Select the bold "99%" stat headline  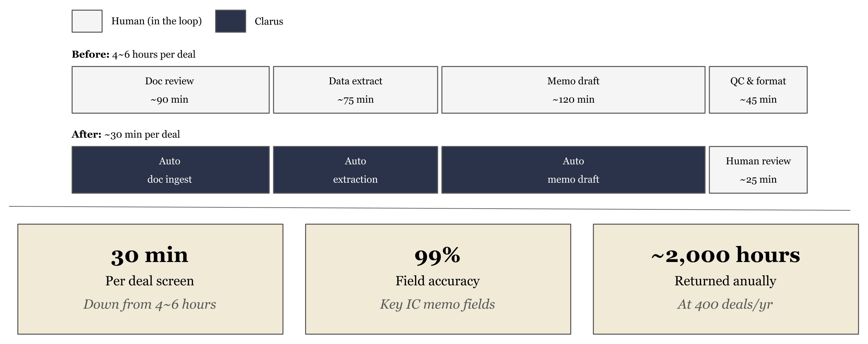click(437, 255)
